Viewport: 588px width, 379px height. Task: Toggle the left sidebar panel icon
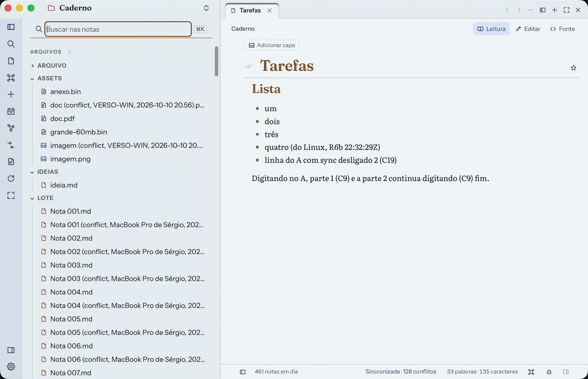[11, 27]
